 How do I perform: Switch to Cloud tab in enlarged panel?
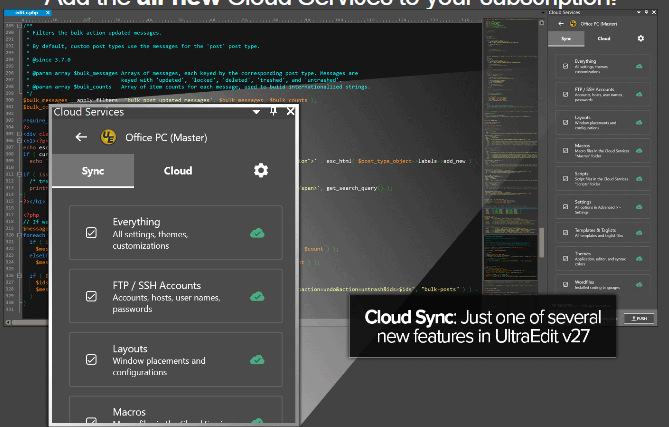click(178, 171)
